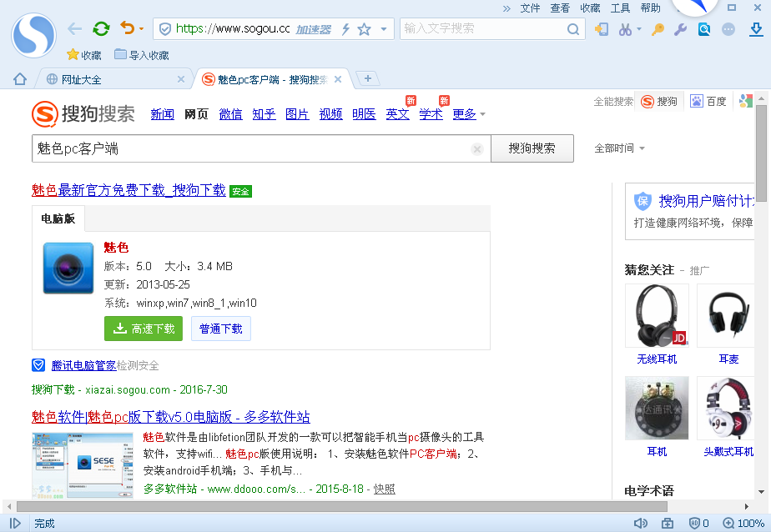
Task: Click the home page icon
Action: [x=20, y=79]
